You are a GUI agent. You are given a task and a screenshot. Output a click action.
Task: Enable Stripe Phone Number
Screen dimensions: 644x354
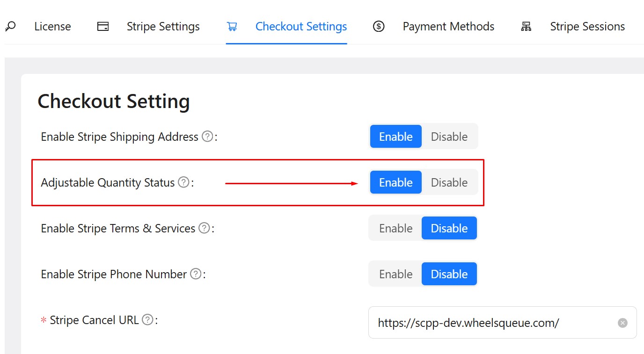click(395, 274)
